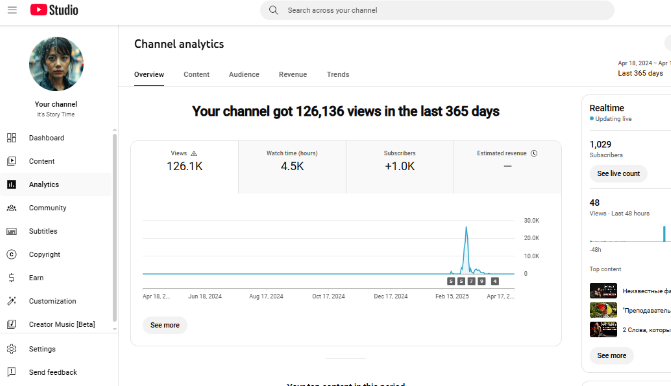Click the '1,029' subscribers count

[600, 145]
